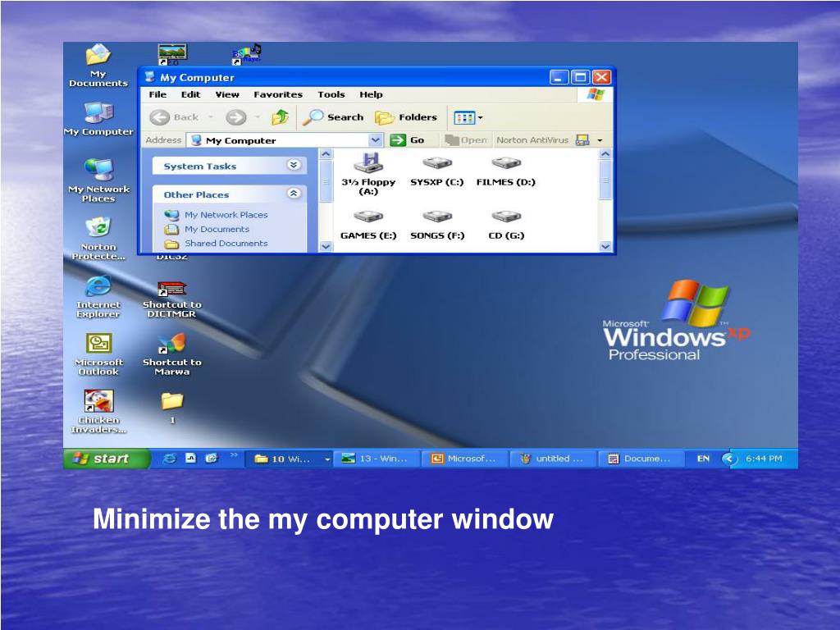Open the Favorites menu
This screenshot has height=630, width=840.
(x=278, y=94)
